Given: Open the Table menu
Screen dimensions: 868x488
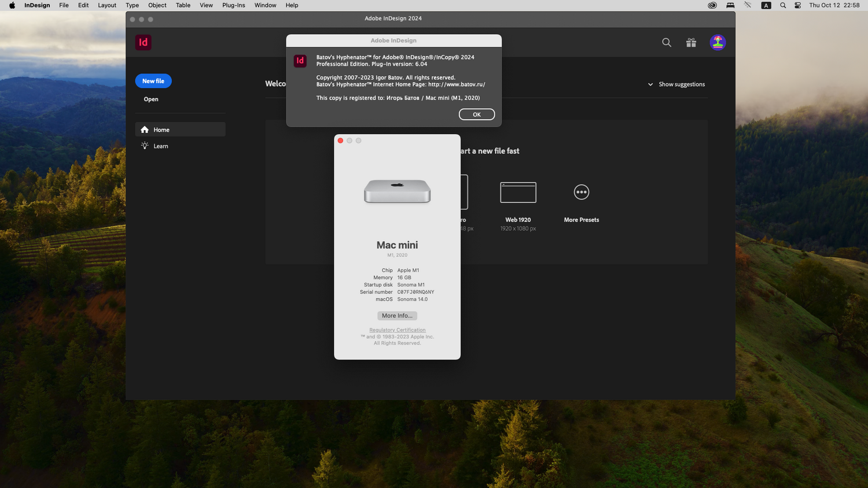Looking at the screenshot, I should 183,5.
